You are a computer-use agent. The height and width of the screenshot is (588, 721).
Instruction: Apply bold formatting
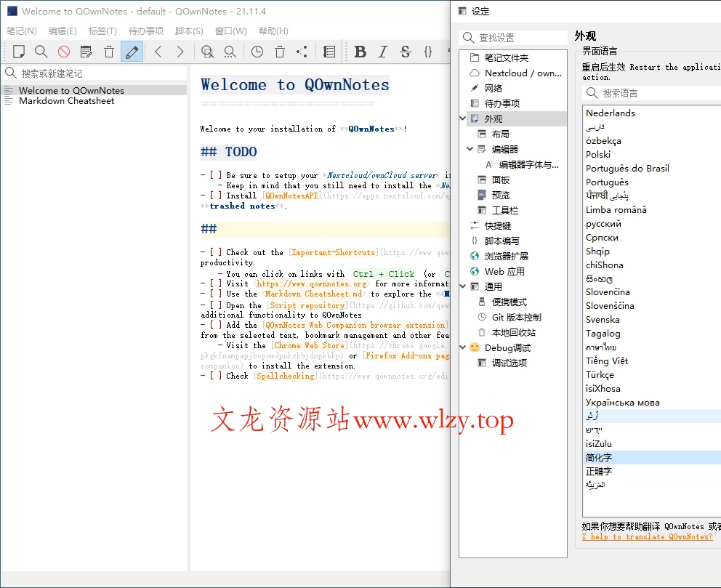(x=360, y=52)
